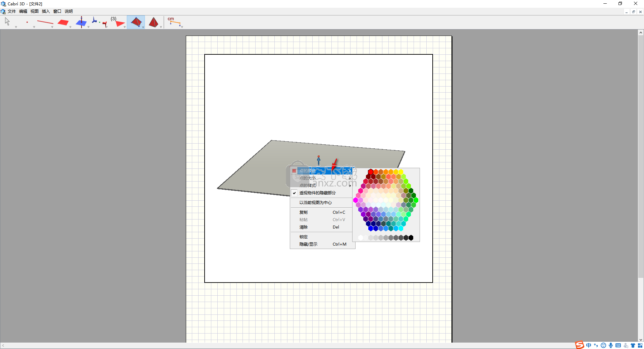Expand the perpendicular tool dropdown arrow
Image resolution: width=644 pixels, height=349 pixels.
[x=88, y=27]
